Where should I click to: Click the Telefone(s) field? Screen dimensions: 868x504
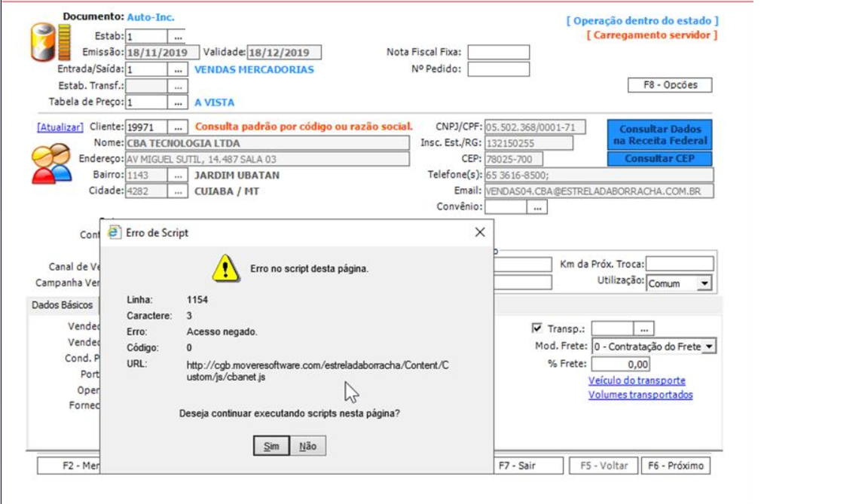(x=599, y=176)
